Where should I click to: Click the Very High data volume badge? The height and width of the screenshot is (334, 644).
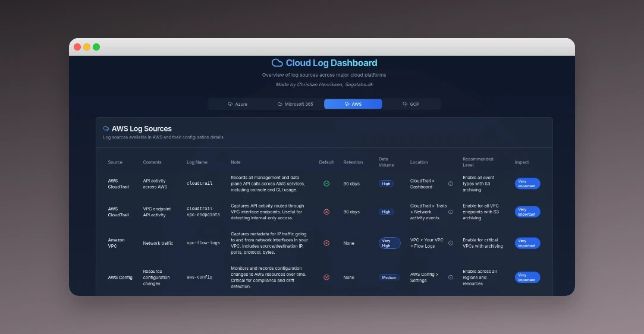click(x=389, y=243)
